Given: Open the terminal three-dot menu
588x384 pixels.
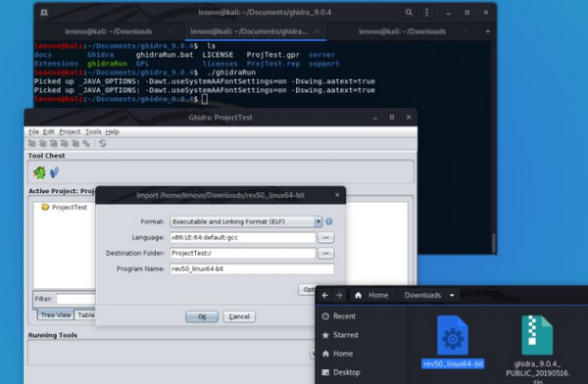Looking at the screenshot, I should point(426,13).
